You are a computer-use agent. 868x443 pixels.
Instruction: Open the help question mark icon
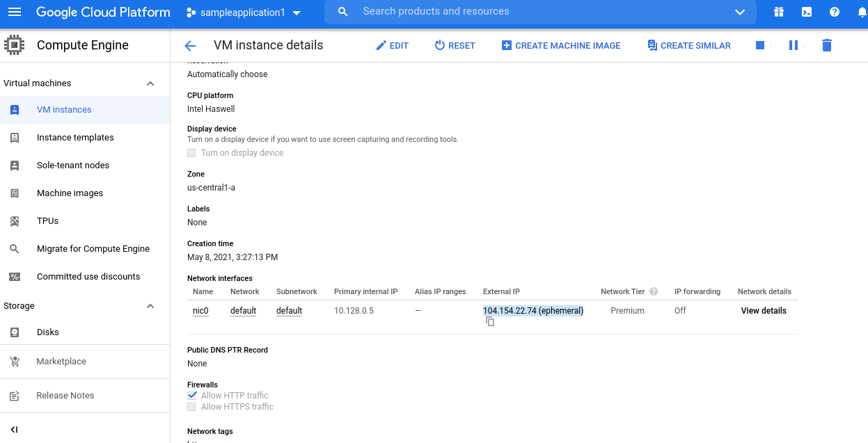point(834,12)
